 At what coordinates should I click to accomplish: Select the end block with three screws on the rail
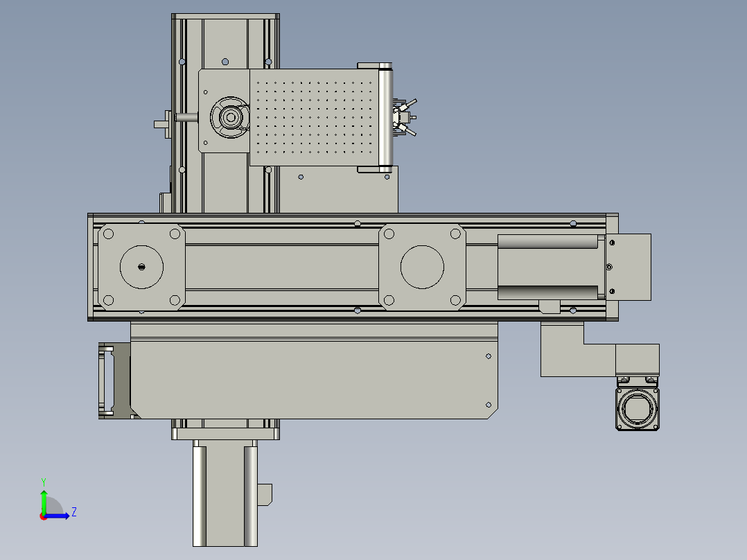pyautogui.click(x=628, y=267)
